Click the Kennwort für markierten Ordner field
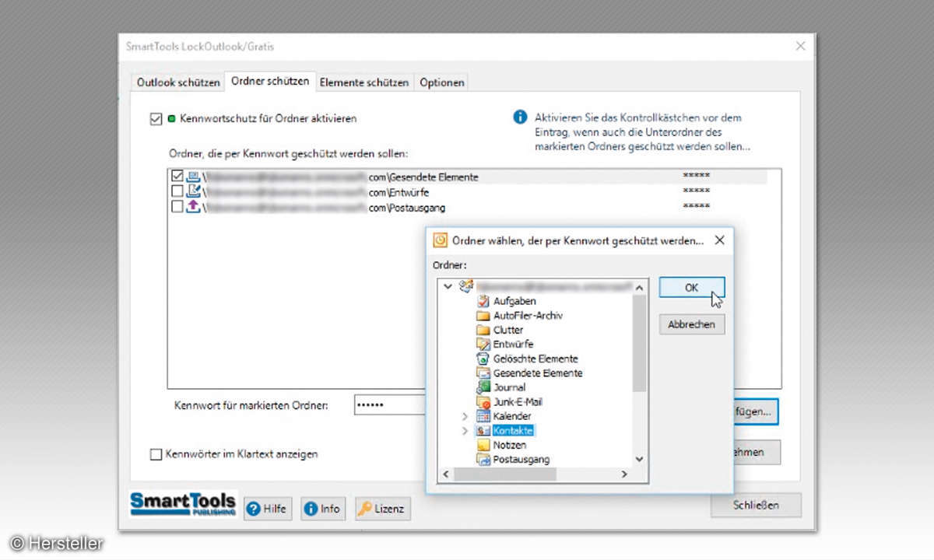 390,405
